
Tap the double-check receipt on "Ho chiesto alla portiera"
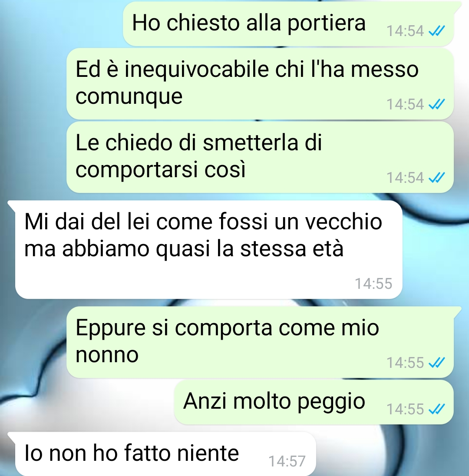point(436,31)
